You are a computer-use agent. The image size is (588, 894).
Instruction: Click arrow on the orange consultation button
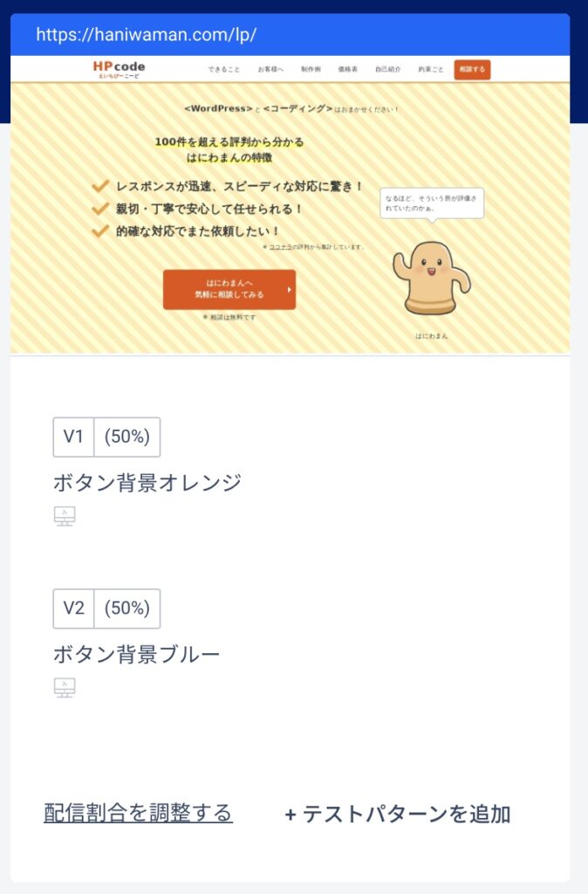(289, 290)
